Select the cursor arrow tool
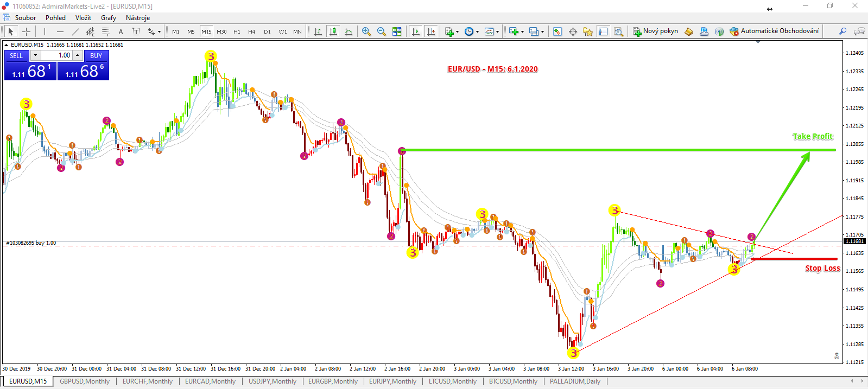The height and width of the screenshot is (389, 868). pyautogui.click(x=10, y=31)
